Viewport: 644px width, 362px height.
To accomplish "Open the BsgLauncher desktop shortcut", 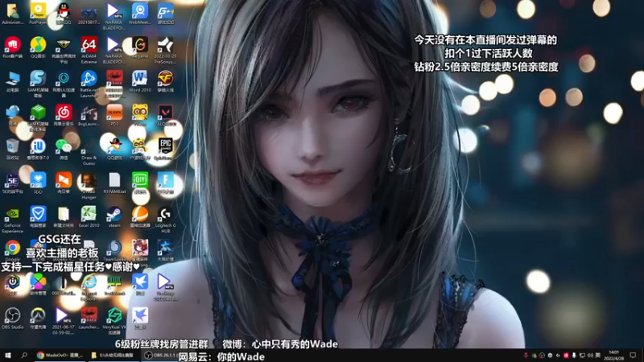I will tap(89, 116).
